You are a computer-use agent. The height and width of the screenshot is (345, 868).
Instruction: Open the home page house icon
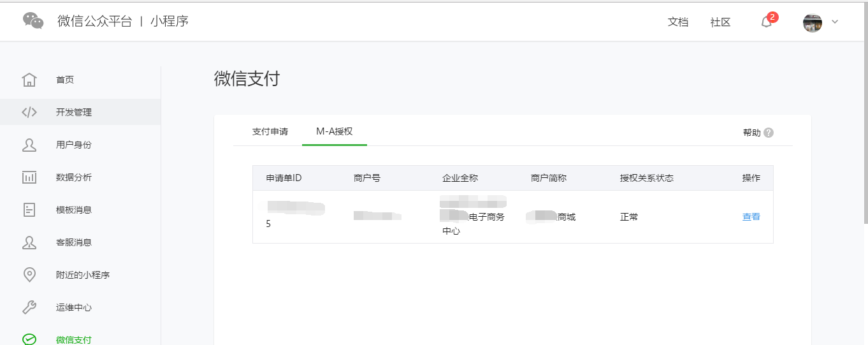click(29, 80)
